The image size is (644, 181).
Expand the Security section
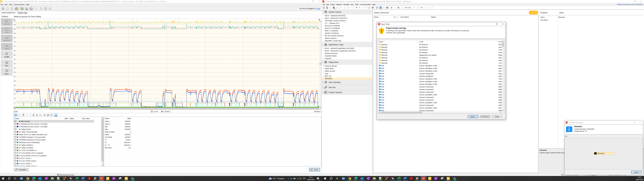point(323,87)
